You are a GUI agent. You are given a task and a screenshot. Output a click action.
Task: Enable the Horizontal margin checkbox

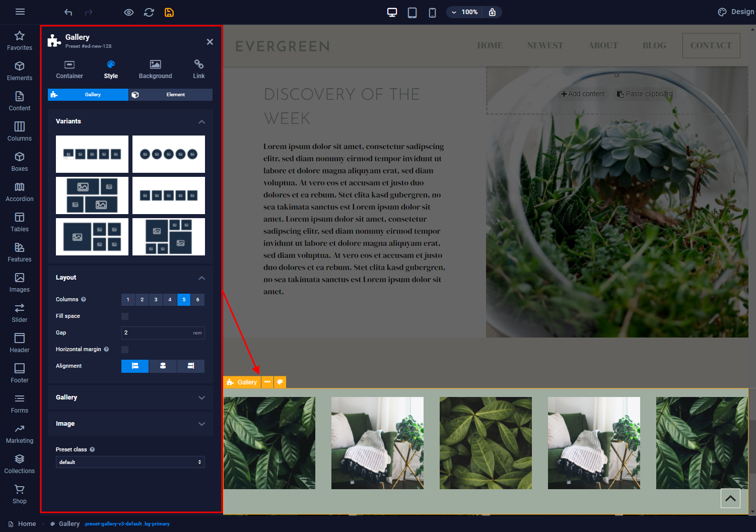pyautogui.click(x=125, y=350)
